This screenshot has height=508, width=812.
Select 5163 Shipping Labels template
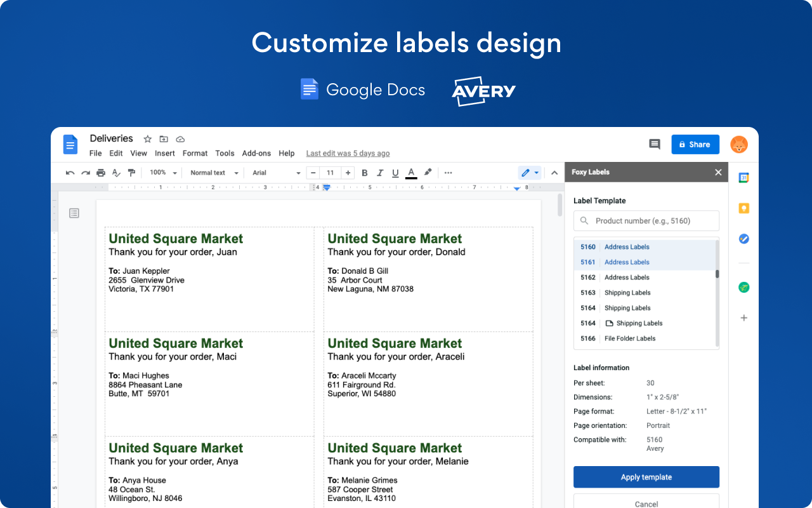pyautogui.click(x=645, y=293)
